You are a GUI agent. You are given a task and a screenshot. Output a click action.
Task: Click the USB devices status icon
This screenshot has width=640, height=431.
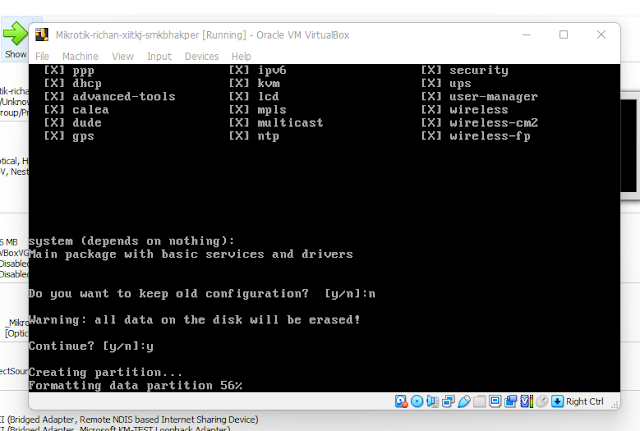[464, 402]
